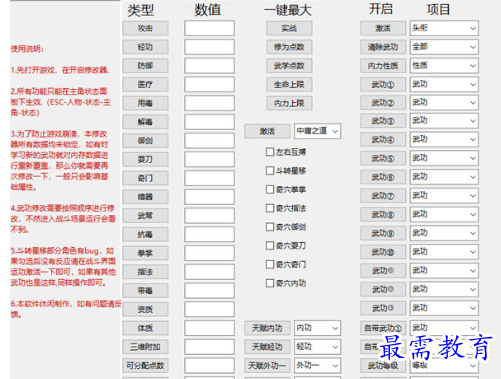This screenshot has height=379, width=501.
Task: Click the 轻功 attribute button
Action: pyautogui.click(x=145, y=47)
